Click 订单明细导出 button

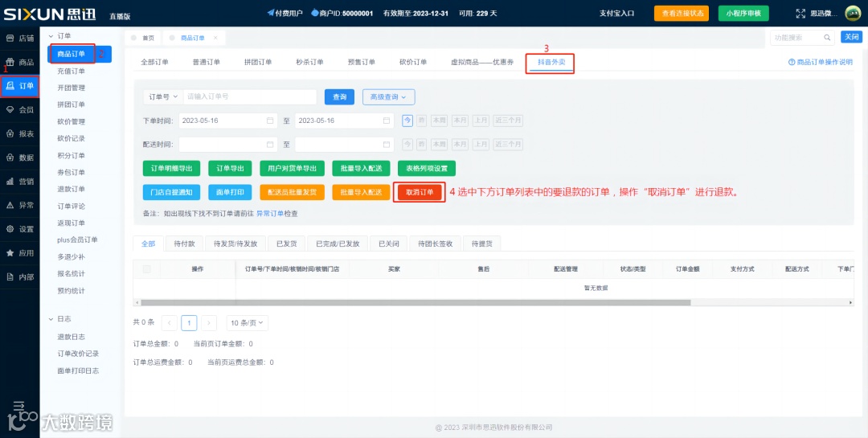(171, 168)
